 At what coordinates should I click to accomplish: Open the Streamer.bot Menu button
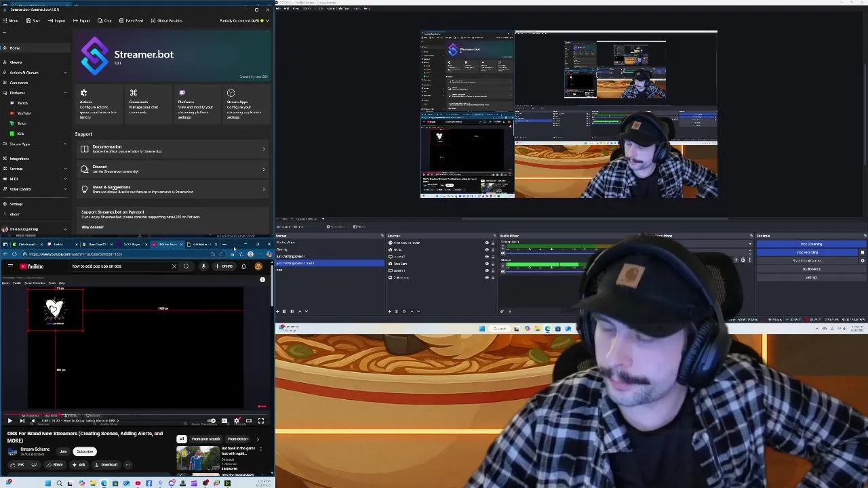tap(11, 20)
